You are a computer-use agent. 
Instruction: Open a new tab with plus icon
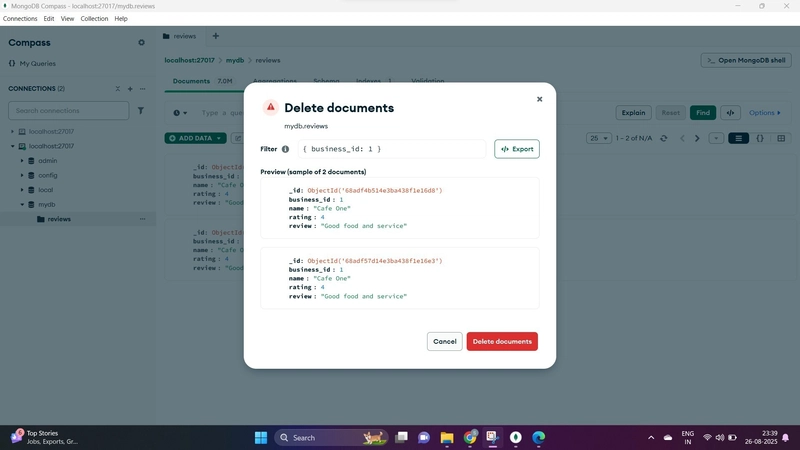coord(216,36)
